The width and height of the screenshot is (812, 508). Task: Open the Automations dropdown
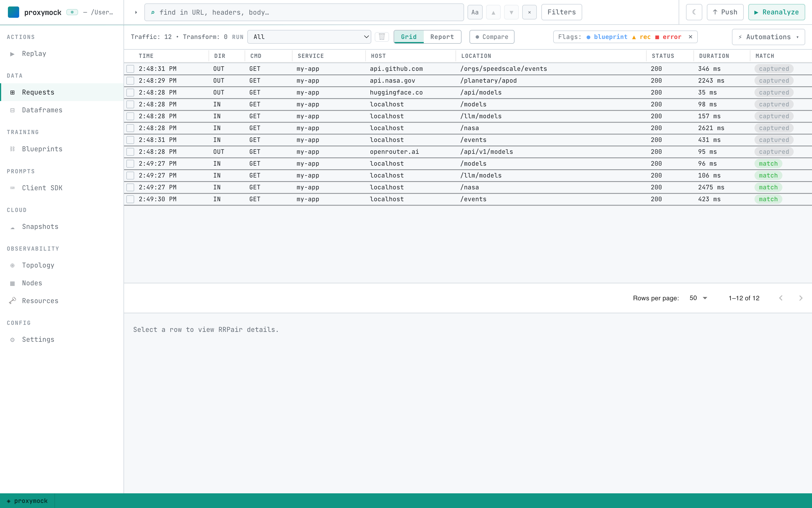pyautogui.click(x=768, y=37)
